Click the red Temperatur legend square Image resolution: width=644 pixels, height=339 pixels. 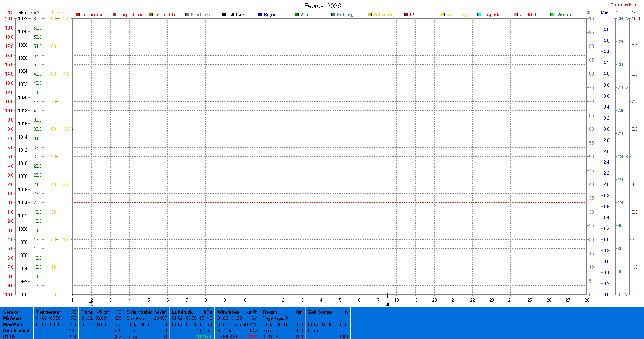click(78, 15)
